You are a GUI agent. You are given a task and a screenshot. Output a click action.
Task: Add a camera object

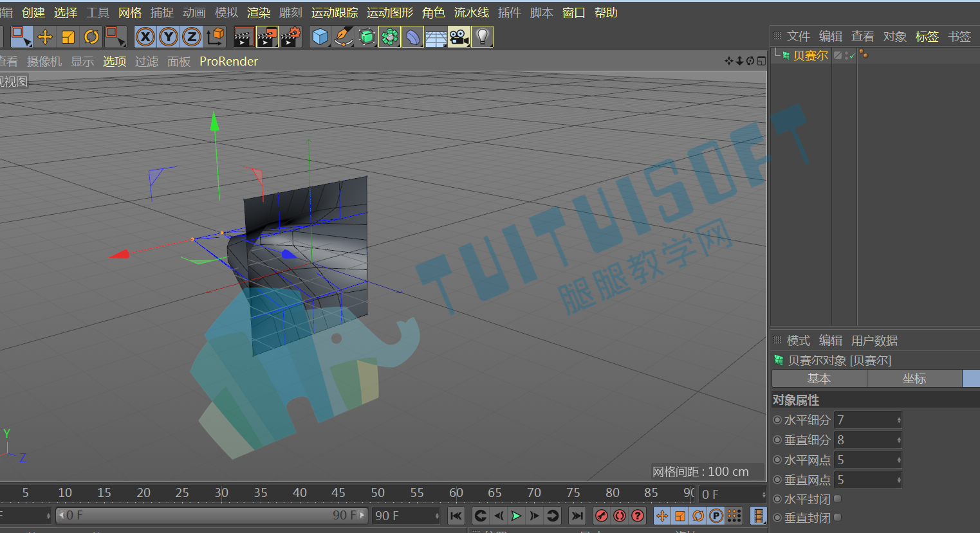(459, 37)
